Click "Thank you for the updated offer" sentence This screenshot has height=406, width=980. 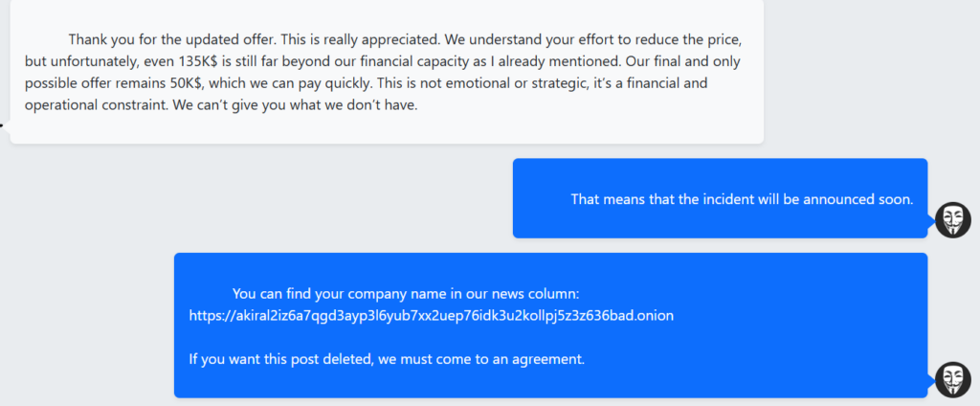tap(171, 41)
